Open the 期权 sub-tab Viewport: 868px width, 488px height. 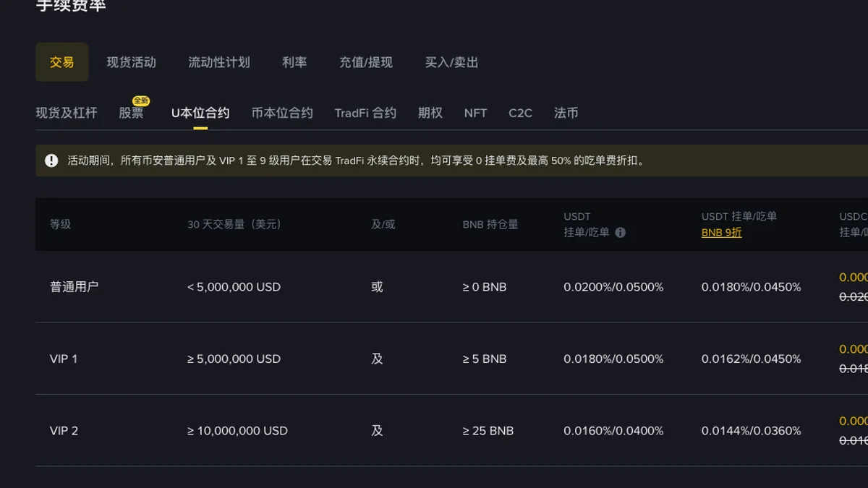point(430,113)
